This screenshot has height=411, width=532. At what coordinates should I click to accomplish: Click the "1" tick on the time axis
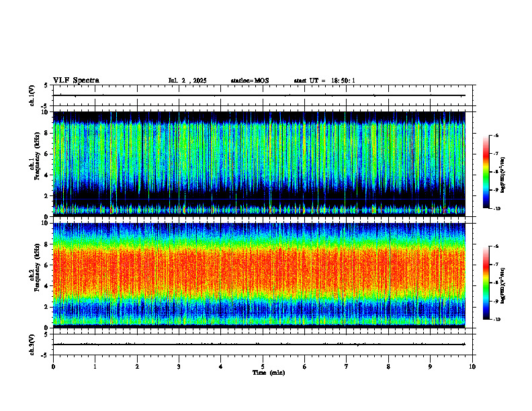tap(95, 367)
